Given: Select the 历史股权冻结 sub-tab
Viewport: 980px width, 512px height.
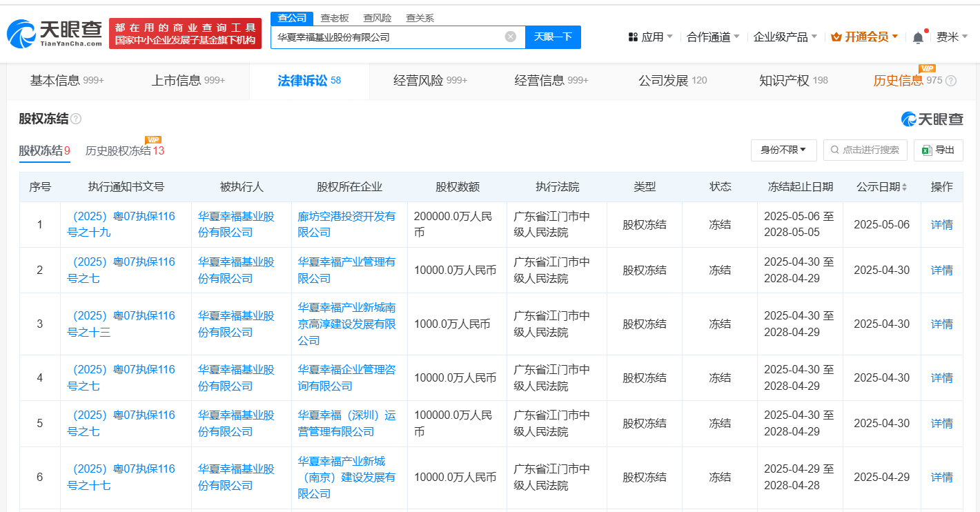Looking at the screenshot, I should coord(124,150).
